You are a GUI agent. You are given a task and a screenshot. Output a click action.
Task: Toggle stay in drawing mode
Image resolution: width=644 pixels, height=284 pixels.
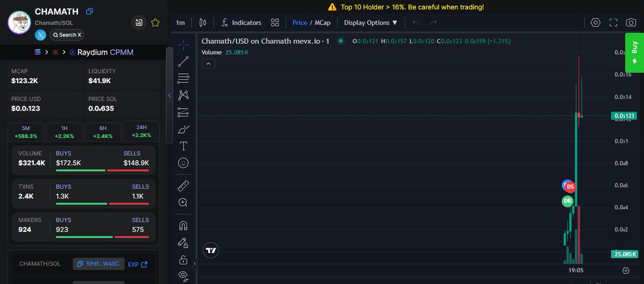pyautogui.click(x=183, y=243)
